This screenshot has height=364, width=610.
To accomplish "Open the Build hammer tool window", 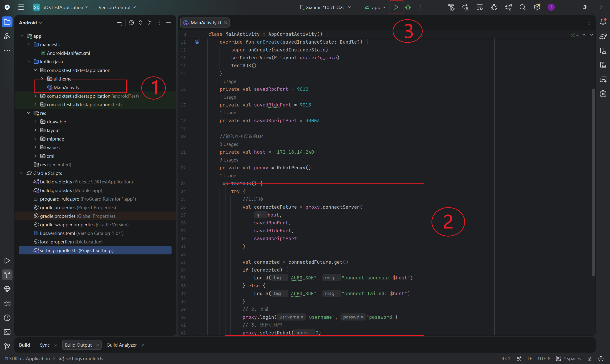I will click(7, 275).
